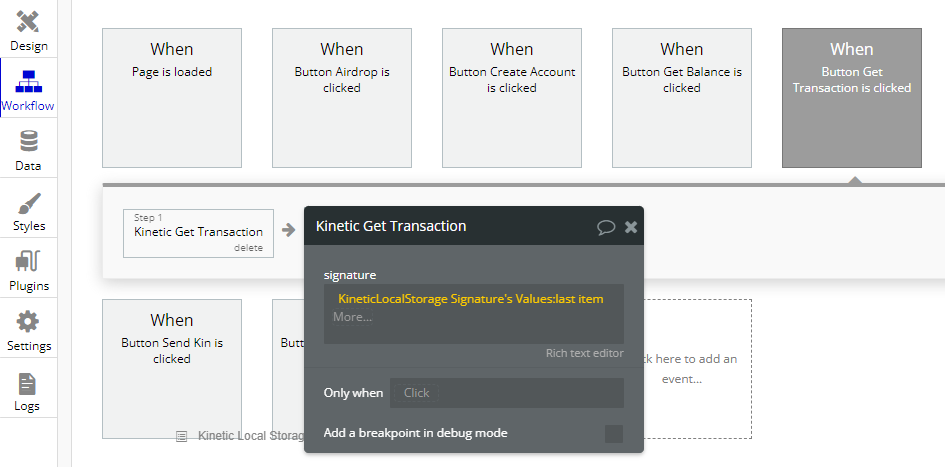The image size is (945, 467).
Task: Enable breakpoint in debug mode checkbox
Action: tap(613, 433)
